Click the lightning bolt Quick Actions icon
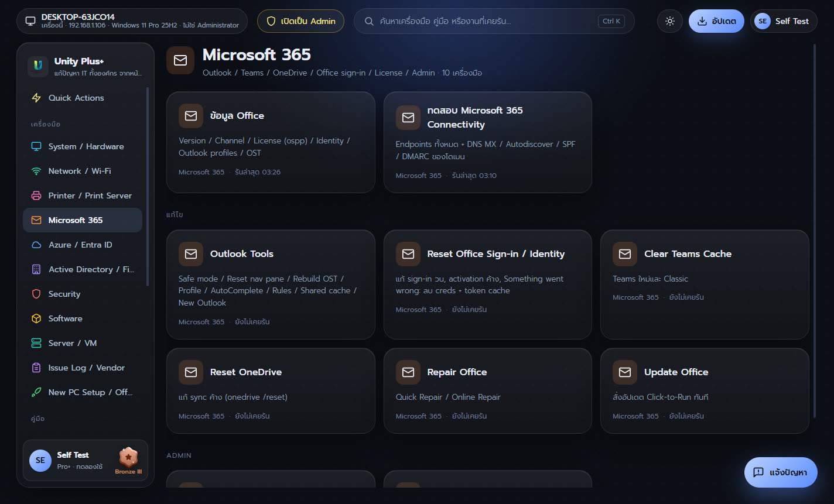This screenshot has width=834, height=504. coord(36,98)
